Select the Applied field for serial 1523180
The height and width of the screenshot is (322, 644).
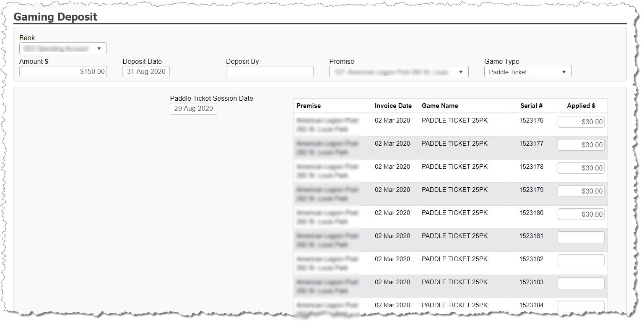[x=581, y=214]
